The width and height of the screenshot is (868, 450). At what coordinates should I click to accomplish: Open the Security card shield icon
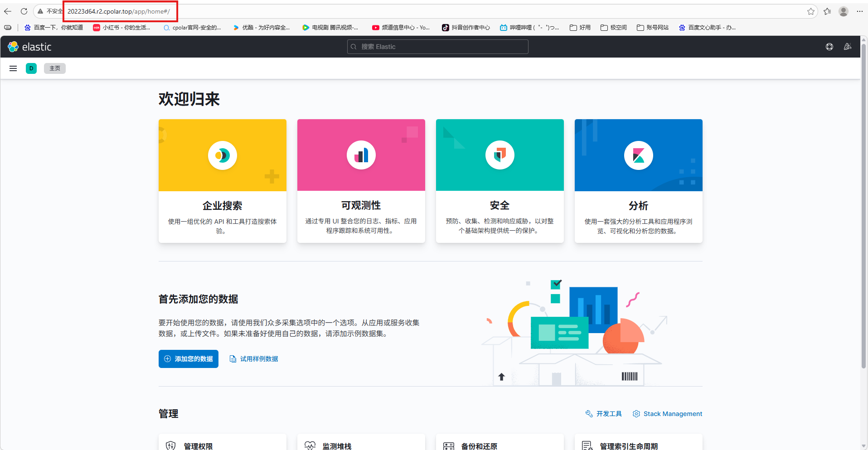click(499, 155)
